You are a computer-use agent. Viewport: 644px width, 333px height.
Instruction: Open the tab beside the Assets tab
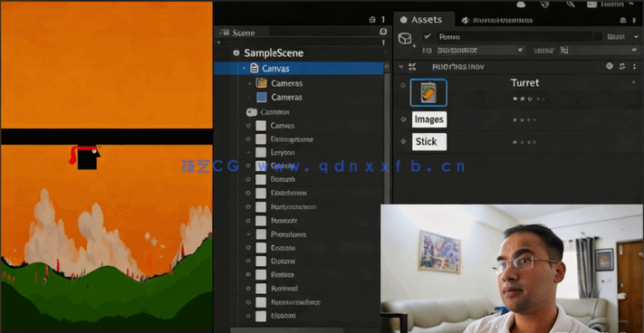(x=497, y=20)
